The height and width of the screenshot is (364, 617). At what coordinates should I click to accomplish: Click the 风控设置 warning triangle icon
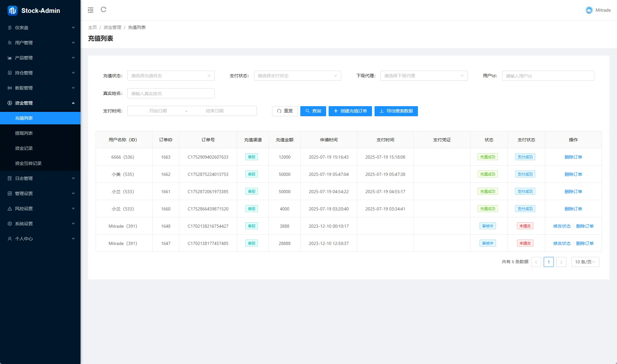click(x=10, y=209)
